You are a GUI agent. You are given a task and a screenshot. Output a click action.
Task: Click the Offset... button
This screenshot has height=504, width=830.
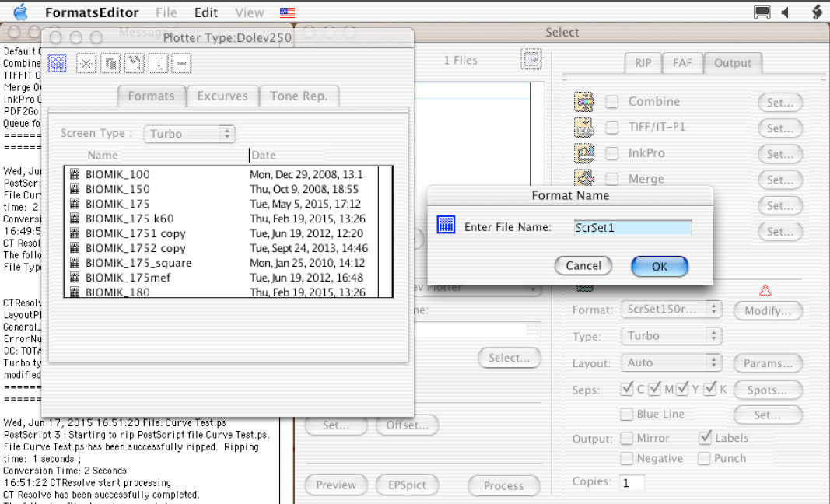(x=407, y=425)
